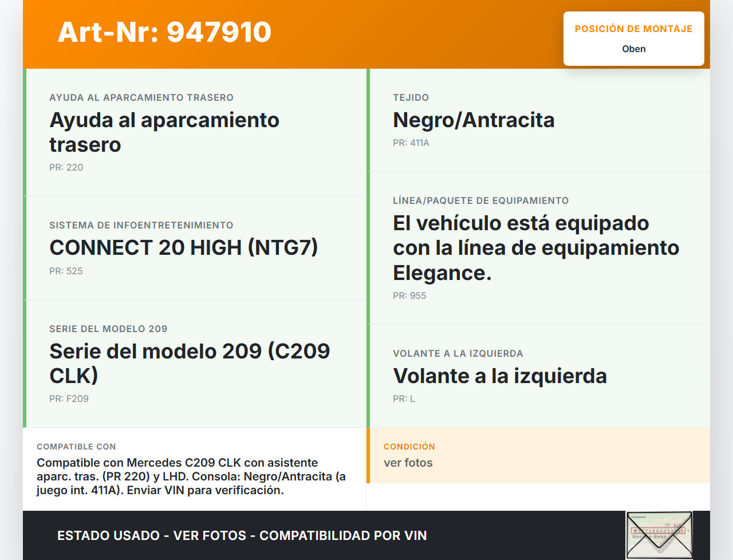Click the orange Condición label
This screenshot has height=560, width=733.
click(409, 447)
